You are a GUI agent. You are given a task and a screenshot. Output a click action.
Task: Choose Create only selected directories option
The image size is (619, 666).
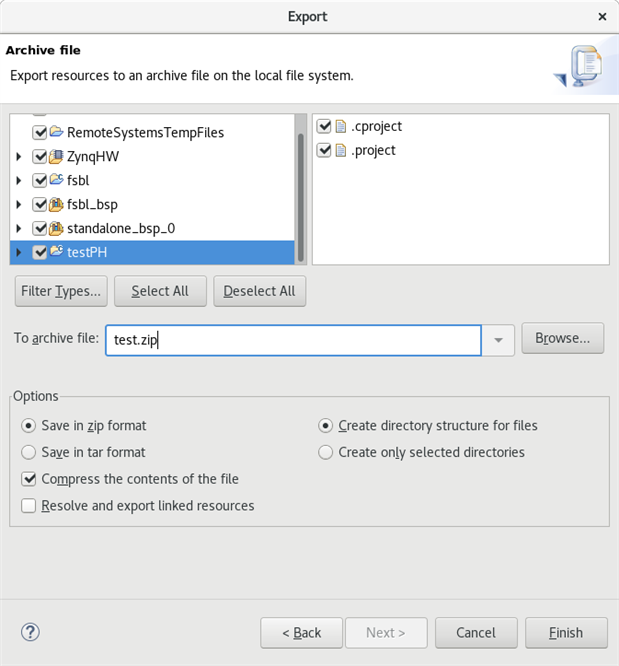click(x=325, y=452)
